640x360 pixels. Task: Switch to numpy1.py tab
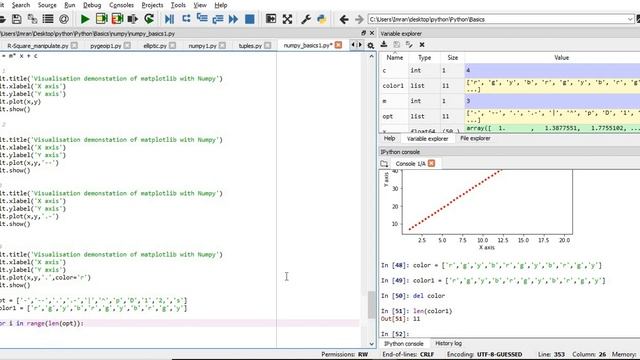[x=202, y=45]
